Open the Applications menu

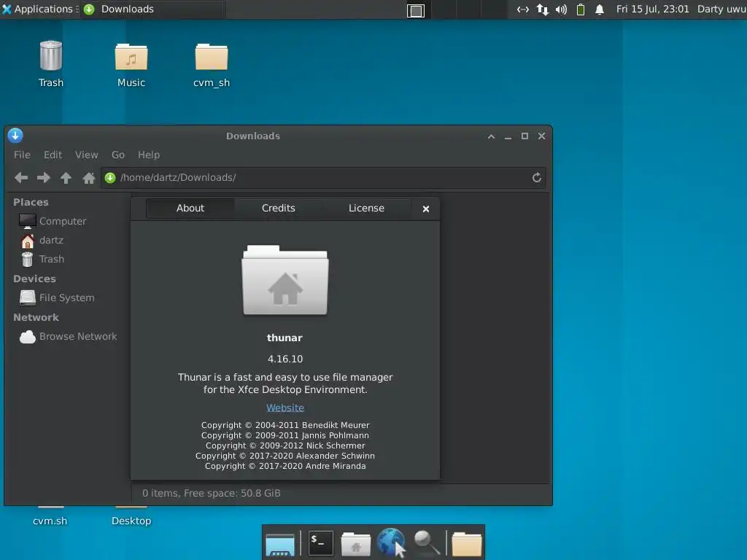click(x=38, y=9)
